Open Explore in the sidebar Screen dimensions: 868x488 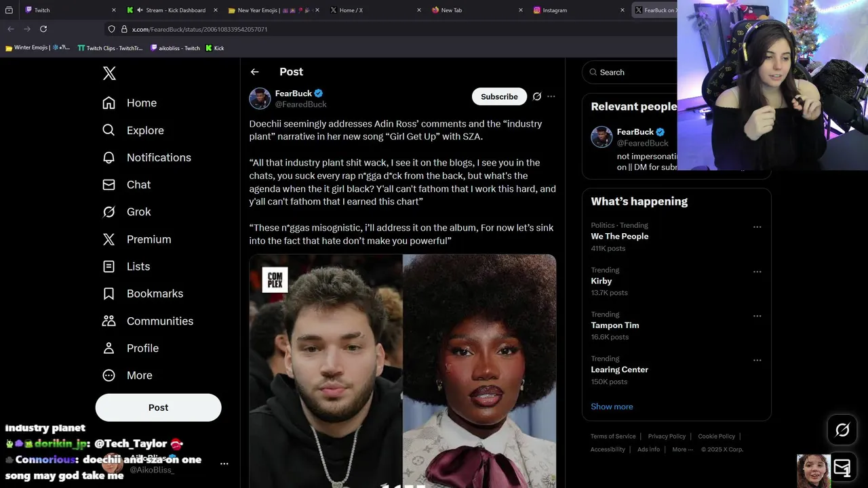click(133, 130)
